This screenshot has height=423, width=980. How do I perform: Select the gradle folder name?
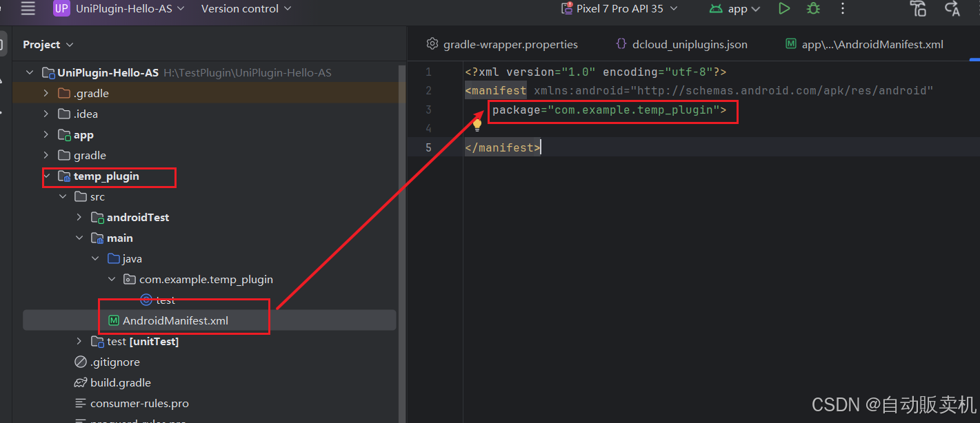(x=90, y=155)
